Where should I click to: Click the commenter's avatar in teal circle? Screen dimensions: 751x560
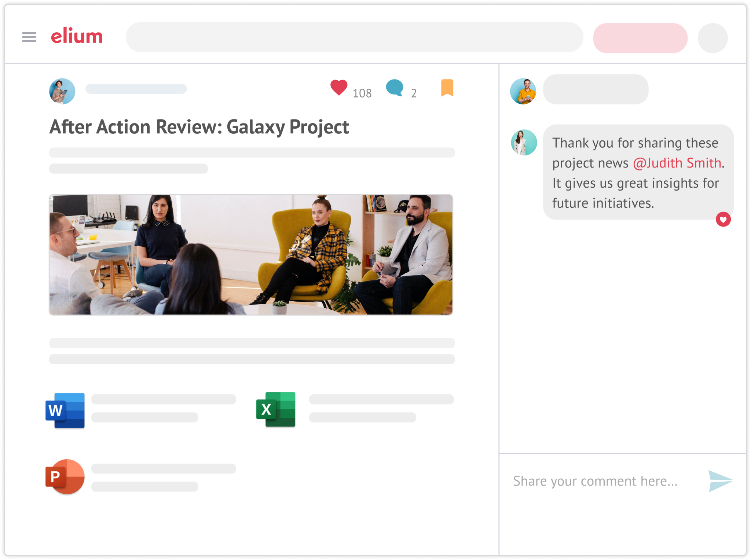524,143
